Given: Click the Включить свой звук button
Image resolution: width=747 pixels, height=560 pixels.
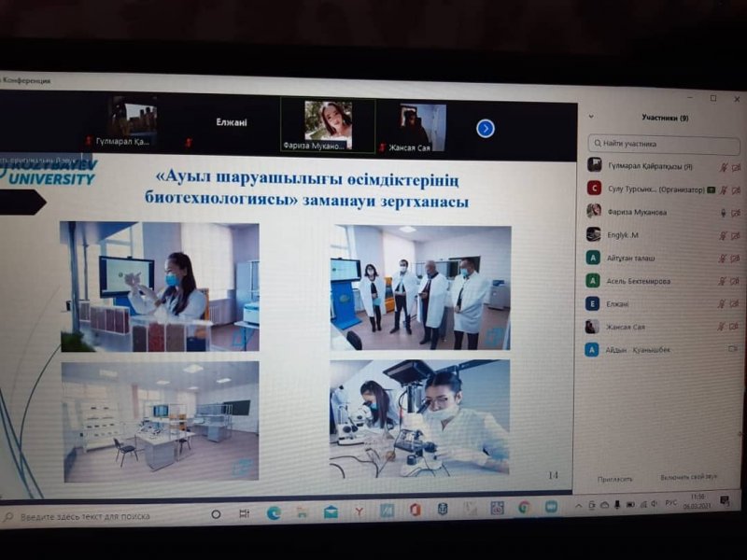Looking at the screenshot, I should point(688,477).
